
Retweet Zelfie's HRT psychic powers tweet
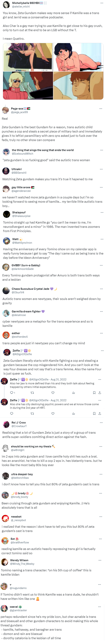(32, 413)
